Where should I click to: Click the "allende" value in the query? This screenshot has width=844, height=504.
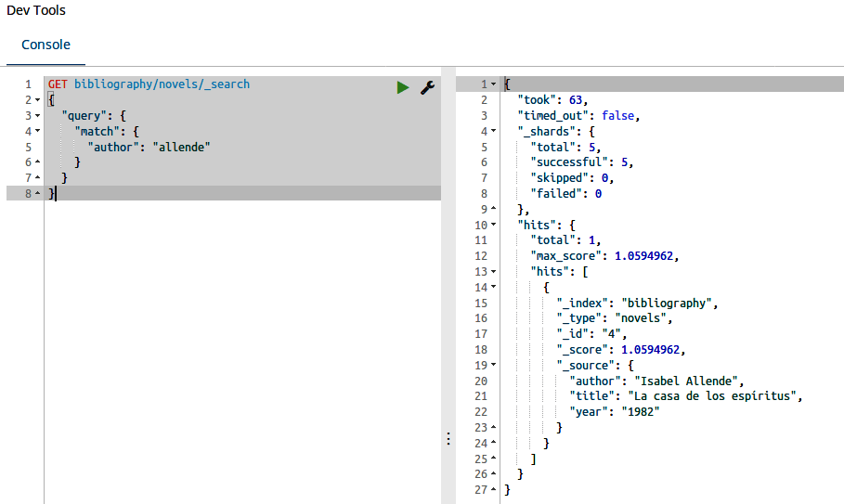182,147
